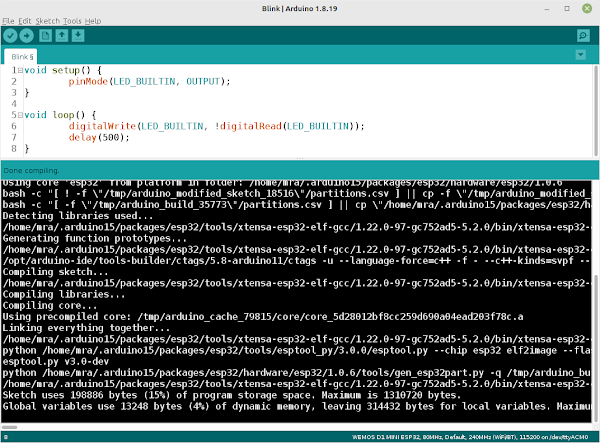Click the 'Linking everything together...' console line
Viewport: 600px width, 443px height.
pyautogui.click(x=86, y=328)
